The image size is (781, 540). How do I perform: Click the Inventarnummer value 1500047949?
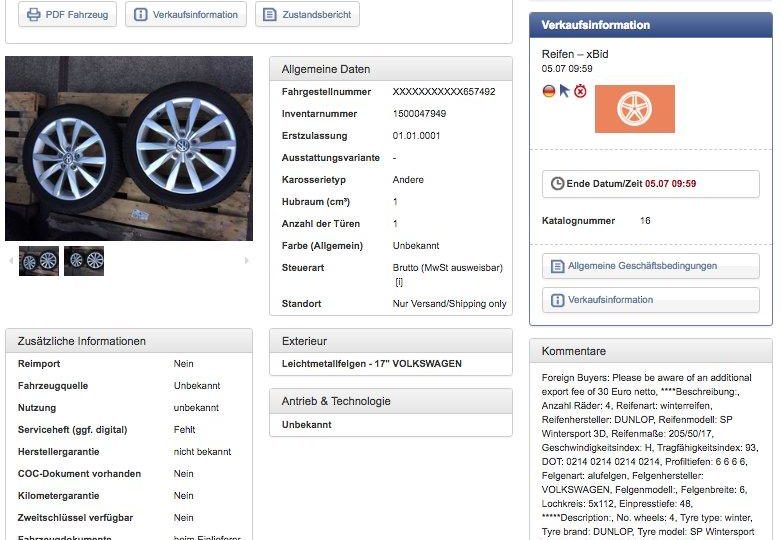419,114
